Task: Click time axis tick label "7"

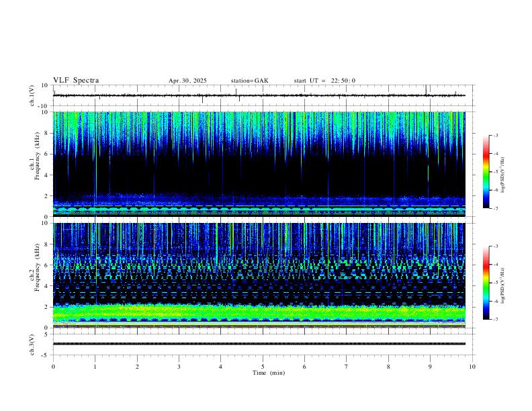Action: [347, 367]
